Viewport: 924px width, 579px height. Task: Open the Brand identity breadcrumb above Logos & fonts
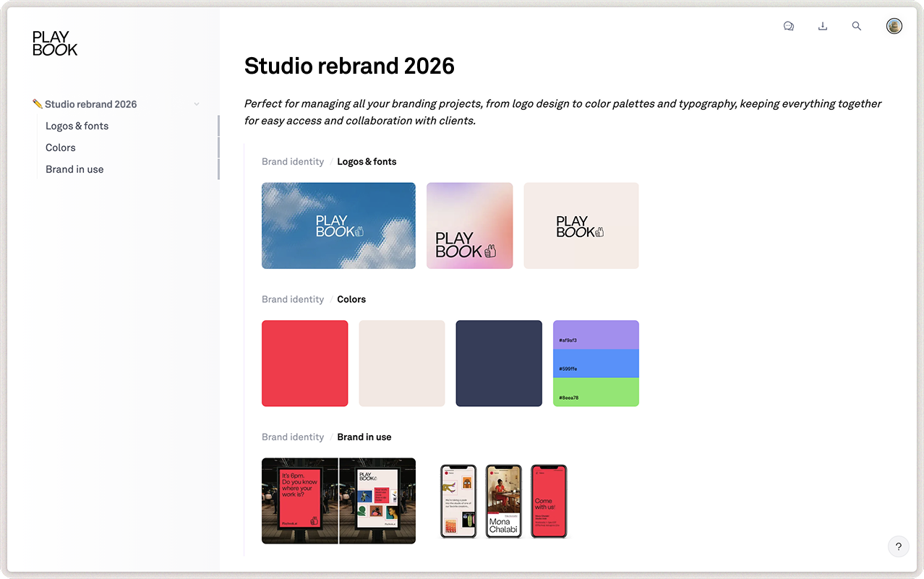coord(292,161)
